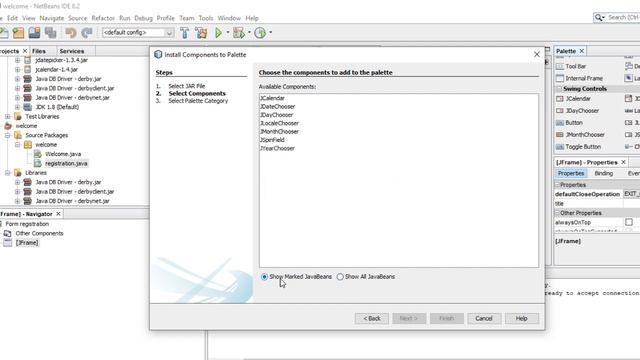640x360 pixels.
Task: Select registration.java in the Projects tree
Action: pyautogui.click(x=66, y=163)
